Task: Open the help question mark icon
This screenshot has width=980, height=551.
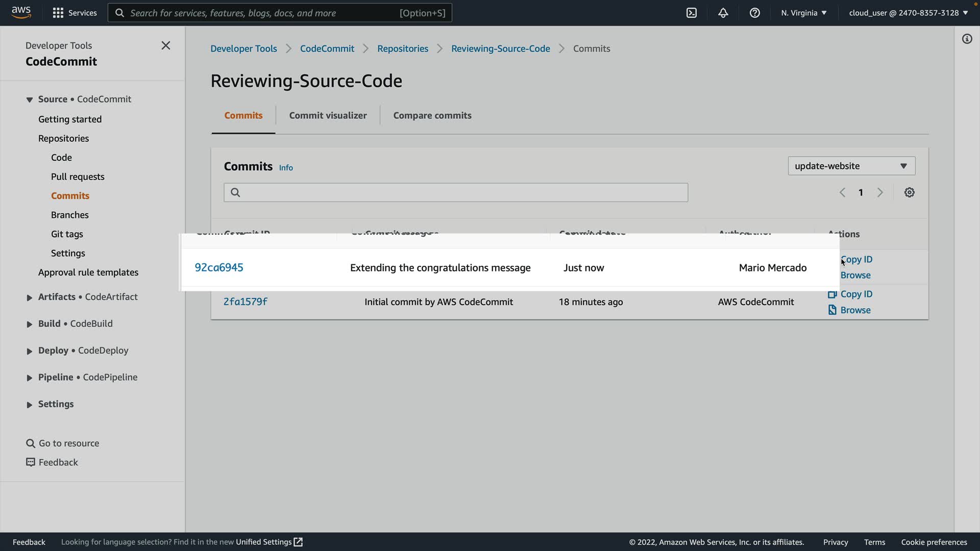Action: 754,13
